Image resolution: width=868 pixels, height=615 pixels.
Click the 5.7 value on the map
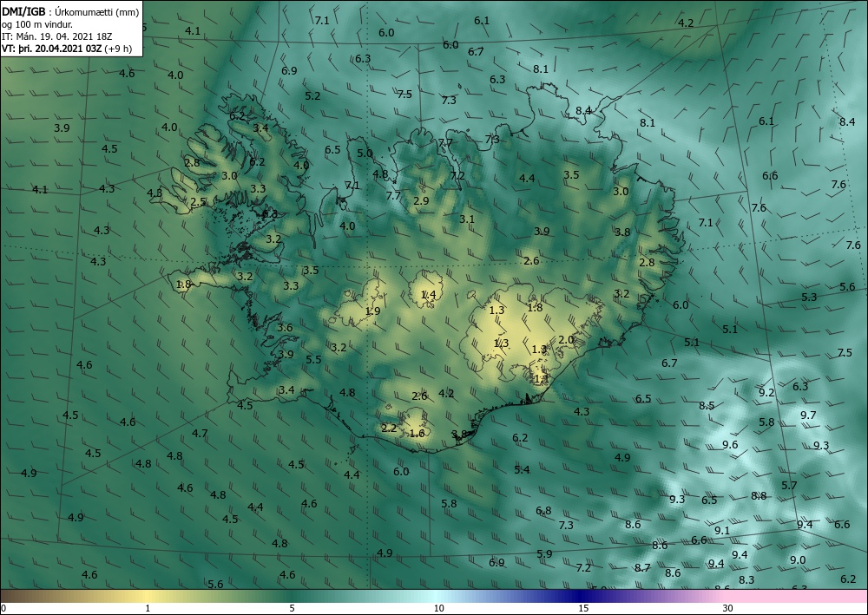point(789,485)
